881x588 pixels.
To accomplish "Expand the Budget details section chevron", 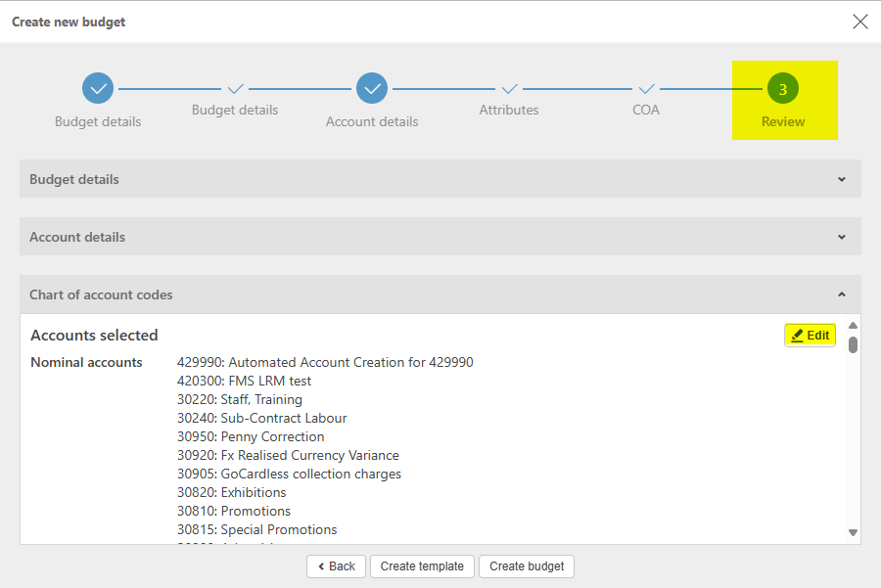I will (x=842, y=179).
